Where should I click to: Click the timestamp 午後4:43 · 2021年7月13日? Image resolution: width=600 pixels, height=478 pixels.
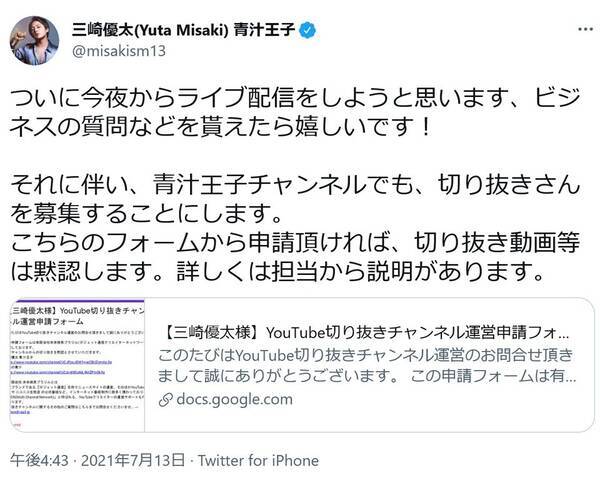coord(98,460)
